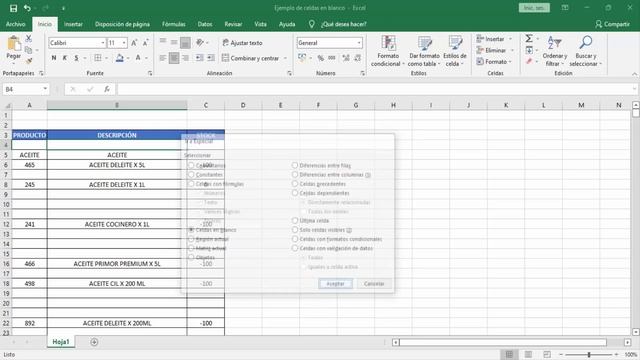Save the workbook with the floppy icon
This screenshot has width=640, height=360.
point(13,8)
